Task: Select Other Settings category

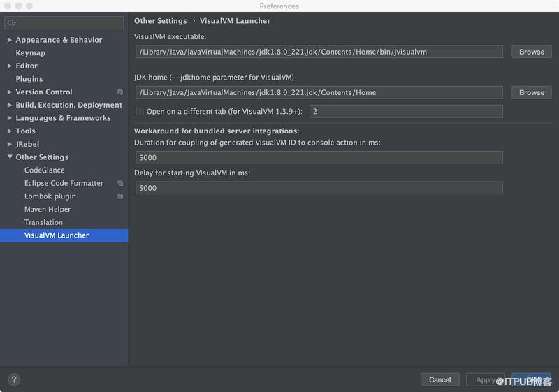Action: tap(42, 157)
